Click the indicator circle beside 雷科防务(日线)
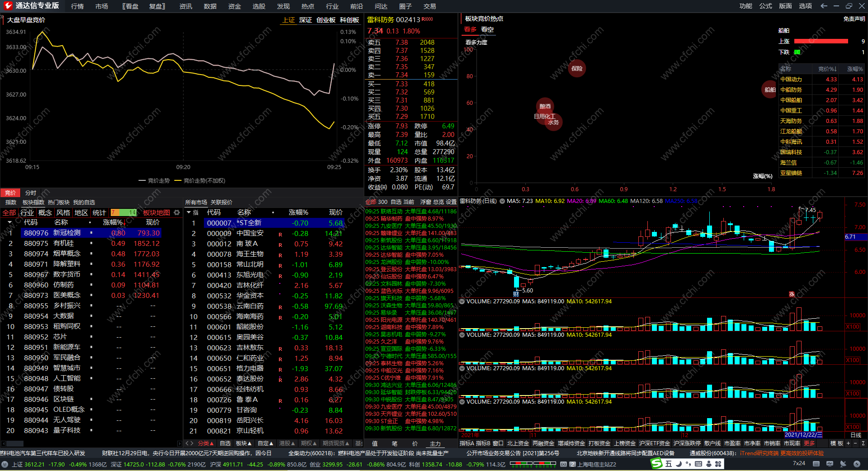This screenshot has height=471, width=868. coord(502,201)
